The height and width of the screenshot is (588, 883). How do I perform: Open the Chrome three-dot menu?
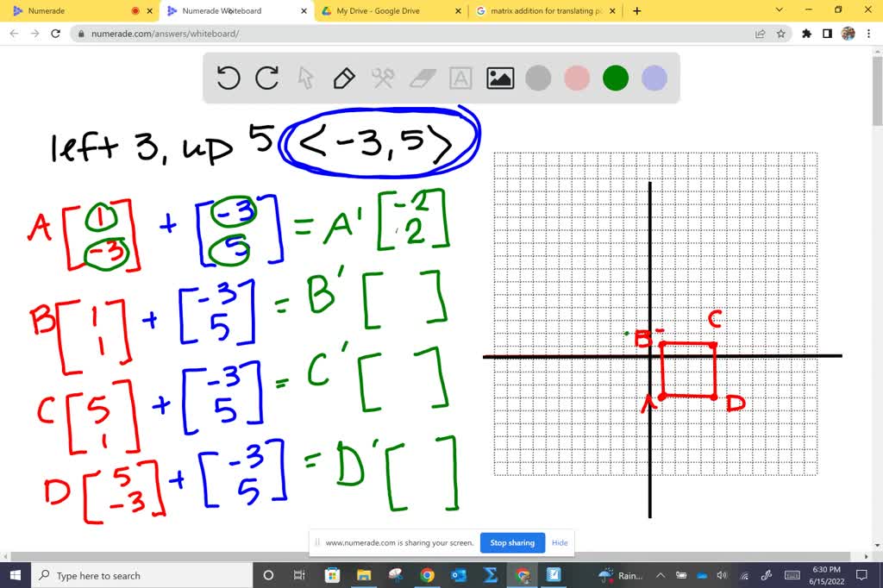869,34
